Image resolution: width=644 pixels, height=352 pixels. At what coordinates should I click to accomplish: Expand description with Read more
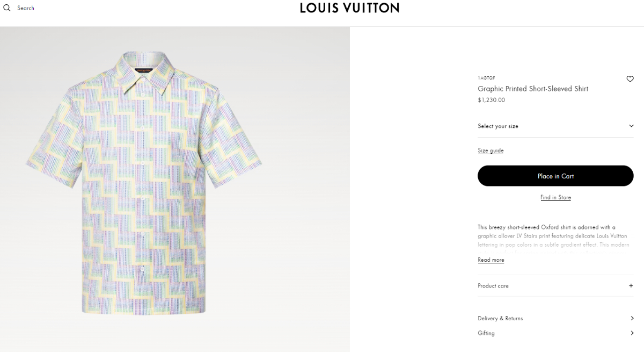[491, 260]
